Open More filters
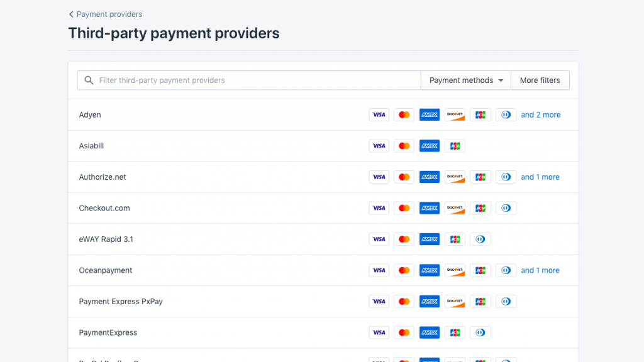 coord(540,80)
